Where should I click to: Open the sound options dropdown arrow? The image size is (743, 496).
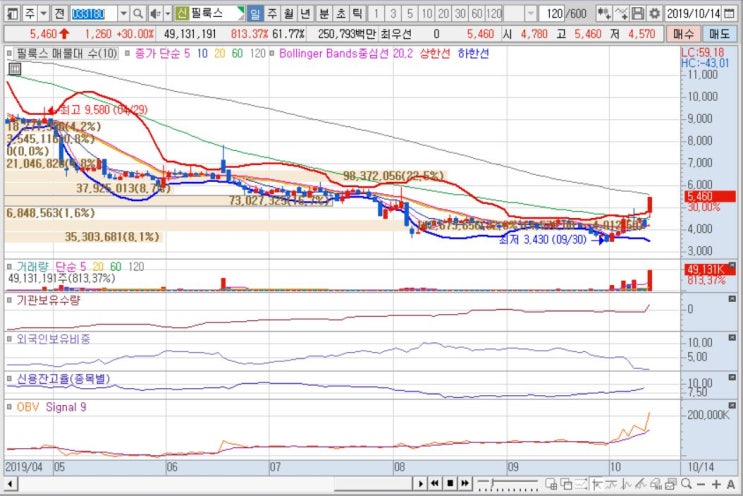pos(168,14)
